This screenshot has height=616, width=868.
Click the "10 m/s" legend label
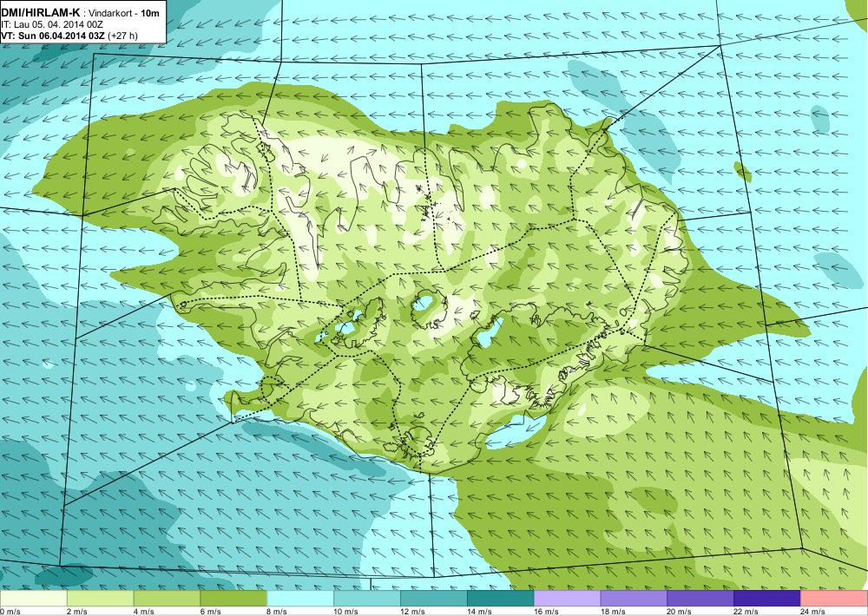click(346, 612)
